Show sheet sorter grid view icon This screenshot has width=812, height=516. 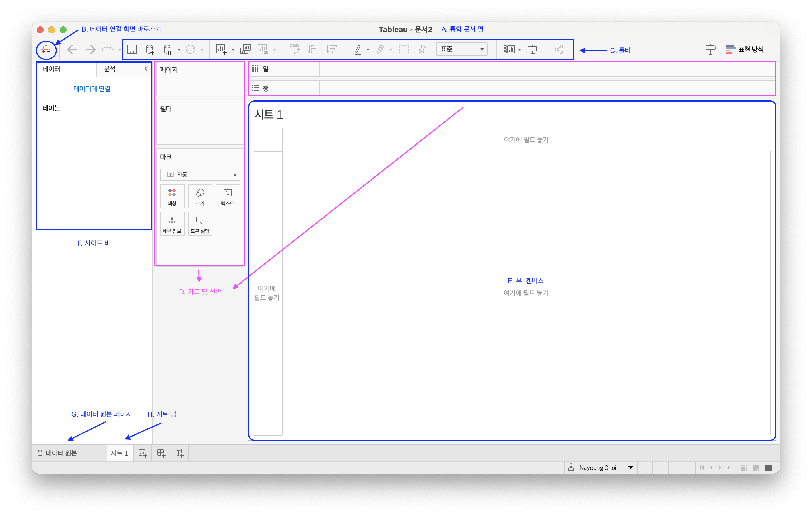click(x=744, y=467)
